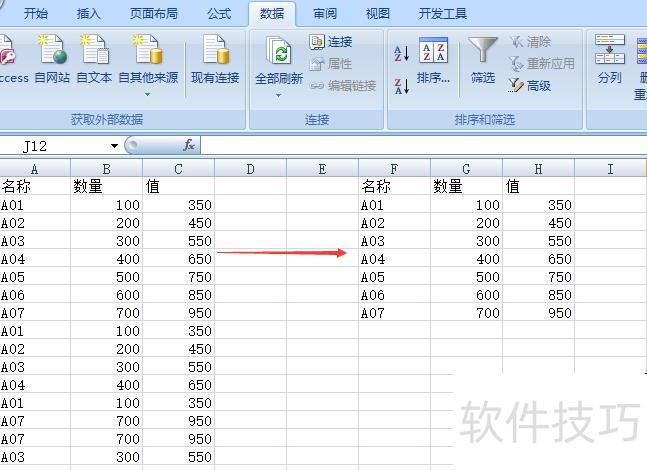Select column H header

[x=538, y=169]
